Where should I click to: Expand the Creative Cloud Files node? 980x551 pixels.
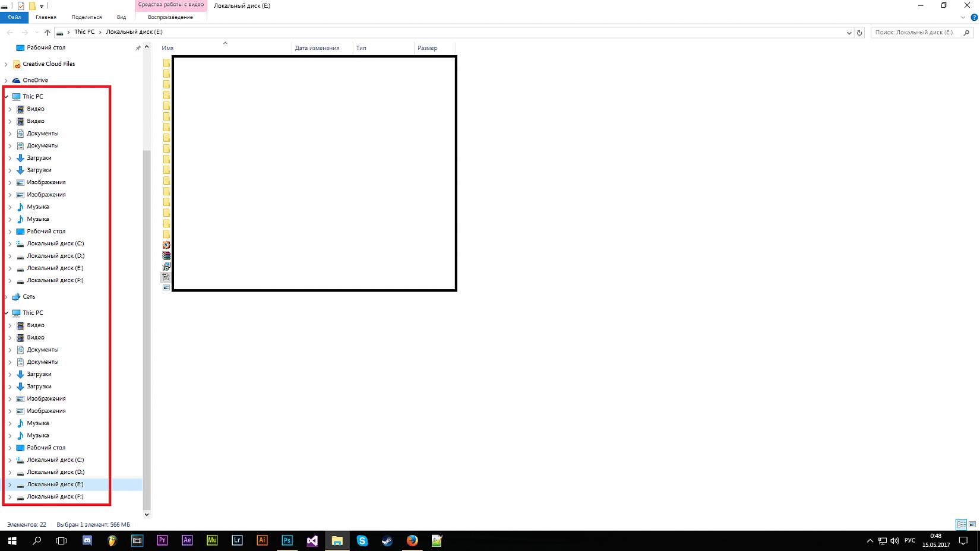pos(6,64)
